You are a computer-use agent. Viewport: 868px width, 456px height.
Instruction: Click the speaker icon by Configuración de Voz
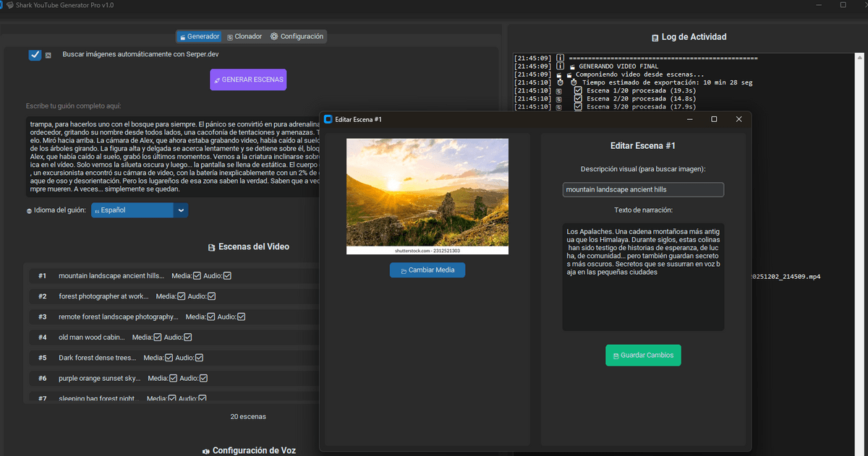tap(205, 451)
